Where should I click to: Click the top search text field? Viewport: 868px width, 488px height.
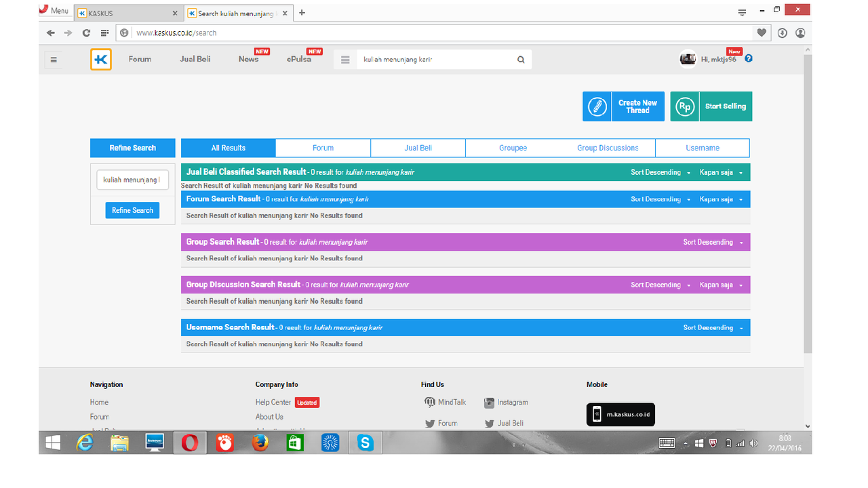434,60
